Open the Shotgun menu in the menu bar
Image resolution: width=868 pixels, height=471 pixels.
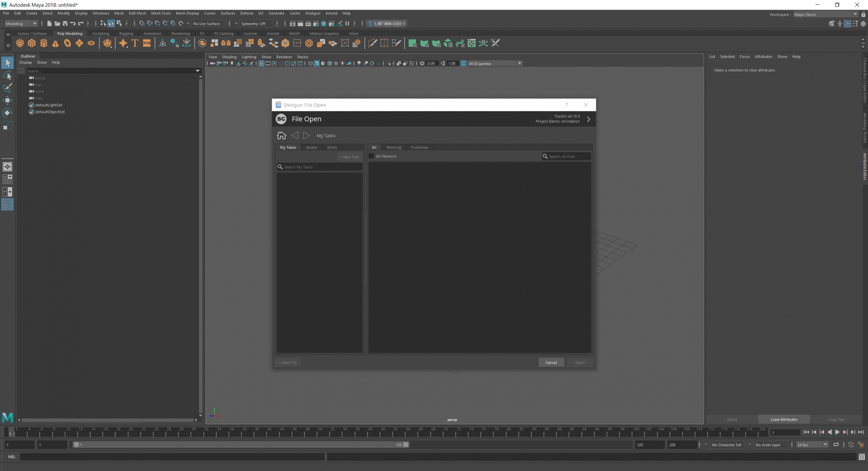pyautogui.click(x=313, y=13)
